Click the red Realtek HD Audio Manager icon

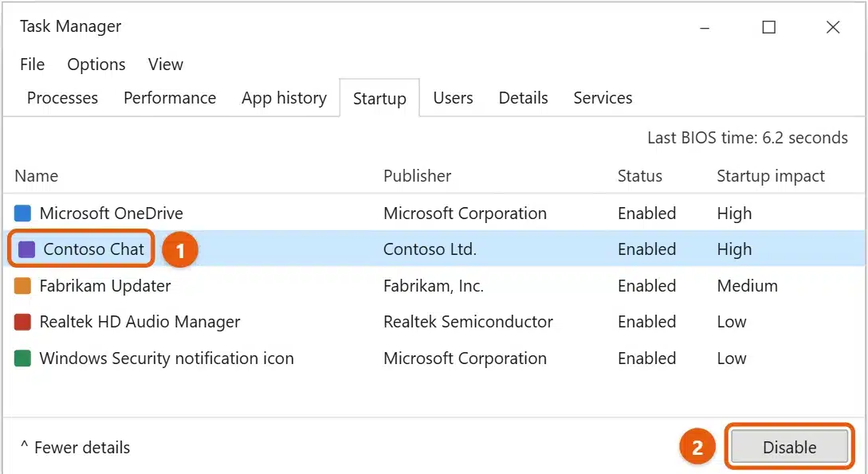pyautogui.click(x=22, y=322)
